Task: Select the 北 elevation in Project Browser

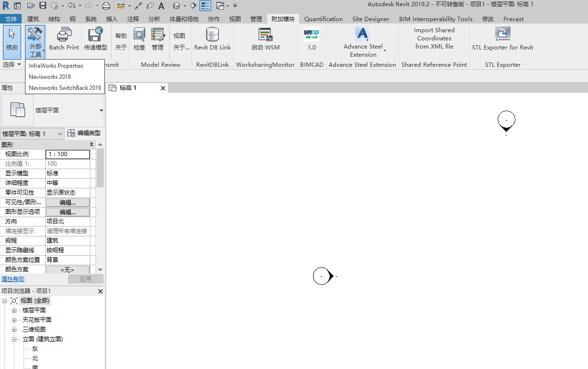Action: coord(35,358)
